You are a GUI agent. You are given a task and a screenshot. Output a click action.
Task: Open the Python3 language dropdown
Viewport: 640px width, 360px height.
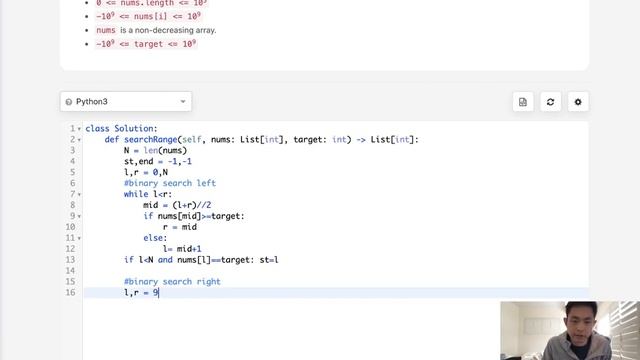click(126, 102)
